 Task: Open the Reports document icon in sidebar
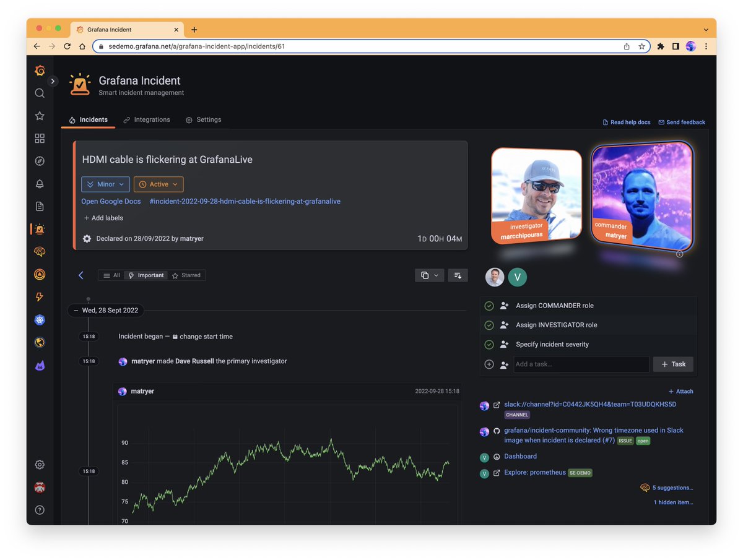(40, 206)
